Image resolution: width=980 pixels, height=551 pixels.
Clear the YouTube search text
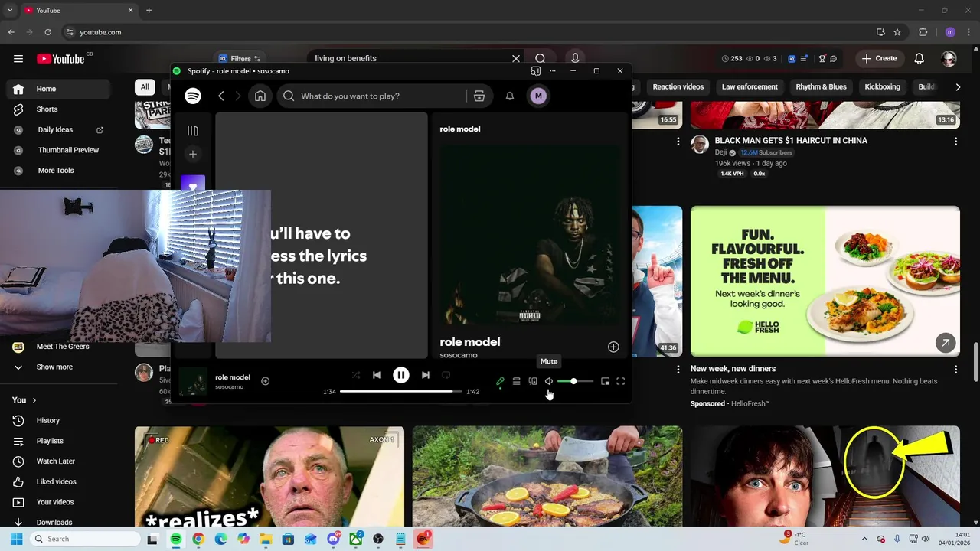coord(516,58)
